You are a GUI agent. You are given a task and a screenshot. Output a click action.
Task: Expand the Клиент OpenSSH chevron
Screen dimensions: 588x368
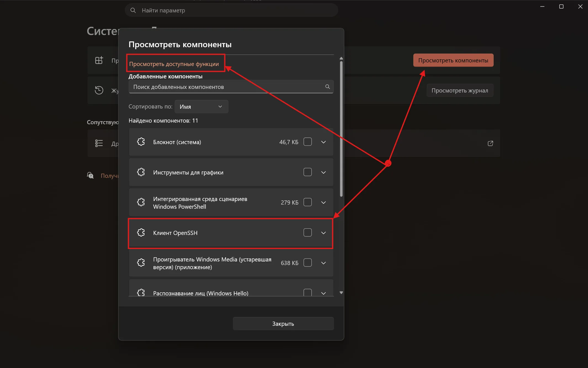324,233
